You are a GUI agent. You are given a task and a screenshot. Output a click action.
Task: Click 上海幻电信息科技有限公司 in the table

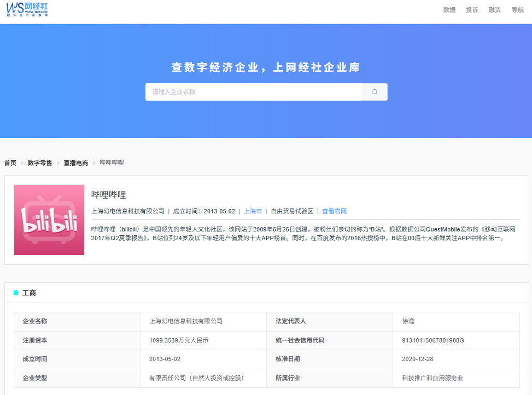click(186, 321)
